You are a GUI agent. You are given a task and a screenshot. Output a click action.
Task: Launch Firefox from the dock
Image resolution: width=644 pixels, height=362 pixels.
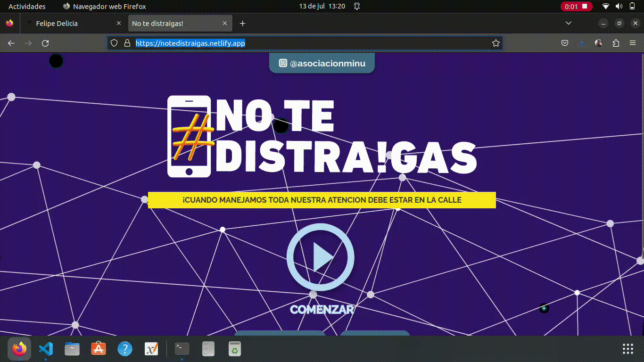(19, 349)
